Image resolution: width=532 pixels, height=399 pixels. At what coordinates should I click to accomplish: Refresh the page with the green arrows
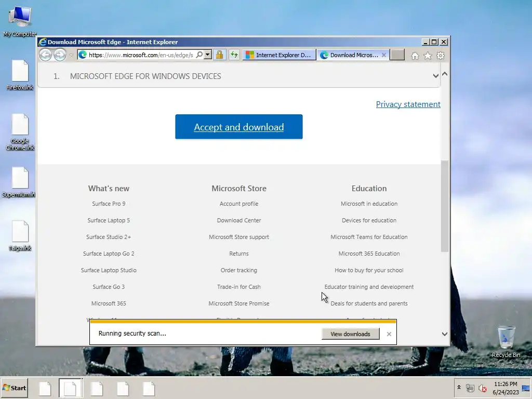pyautogui.click(x=234, y=55)
